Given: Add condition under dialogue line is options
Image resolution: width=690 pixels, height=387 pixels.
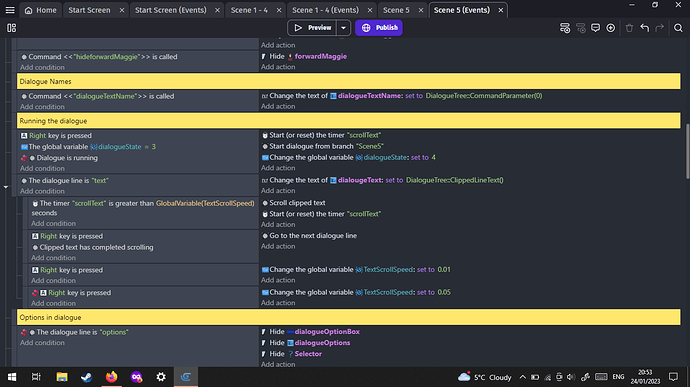Looking at the screenshot, I should click(42, 343).
